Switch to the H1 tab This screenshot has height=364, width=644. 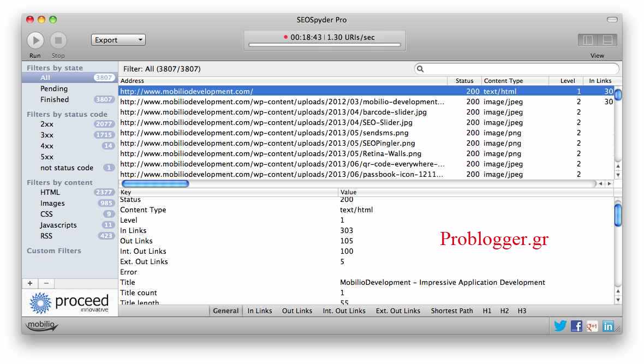click(x=487, y=311)
